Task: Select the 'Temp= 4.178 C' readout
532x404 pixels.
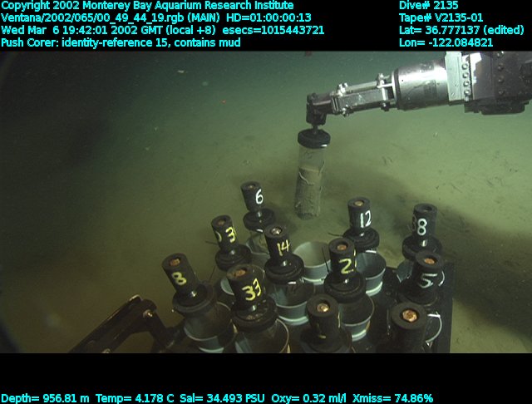Action: 135,398
